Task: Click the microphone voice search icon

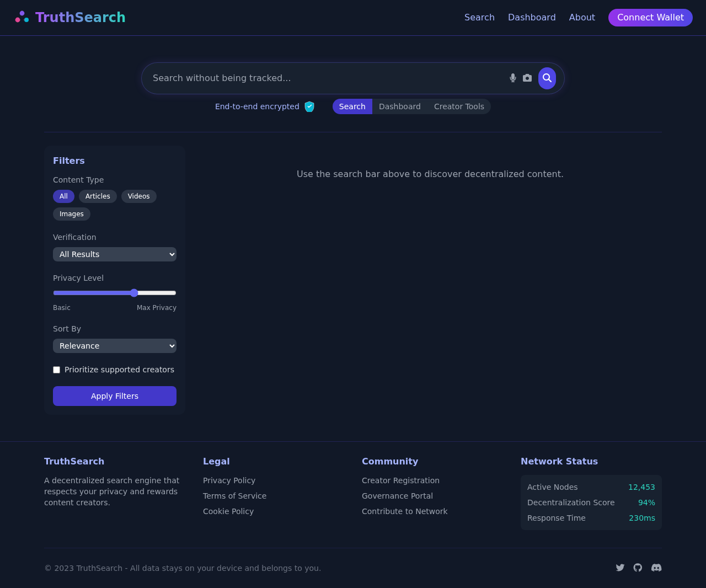Action: [x=513, y=78]
